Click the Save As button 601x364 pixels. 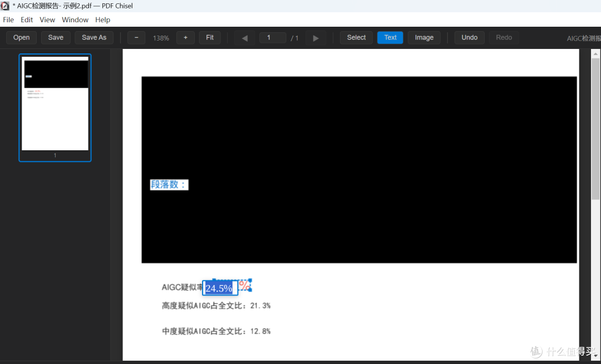click(x=94, y=37)
